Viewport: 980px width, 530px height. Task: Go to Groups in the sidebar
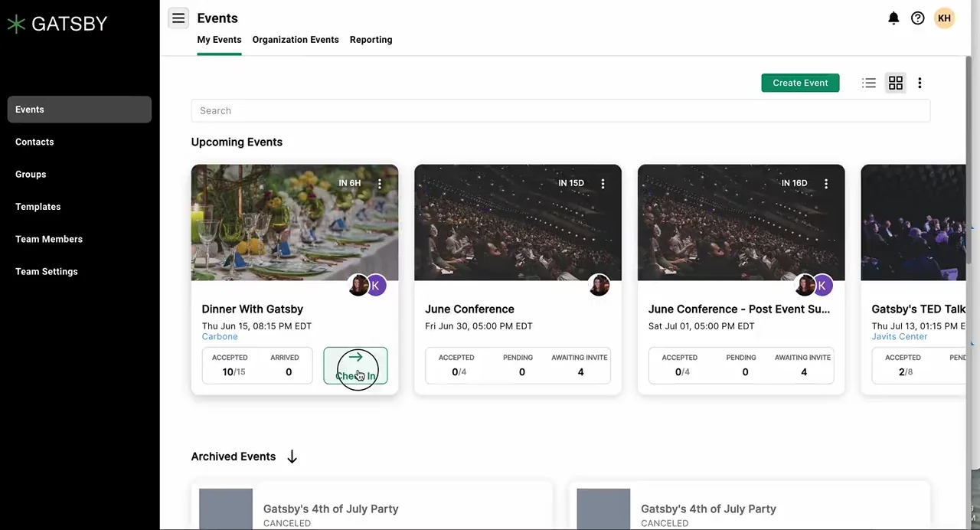[x=31, y=174]
